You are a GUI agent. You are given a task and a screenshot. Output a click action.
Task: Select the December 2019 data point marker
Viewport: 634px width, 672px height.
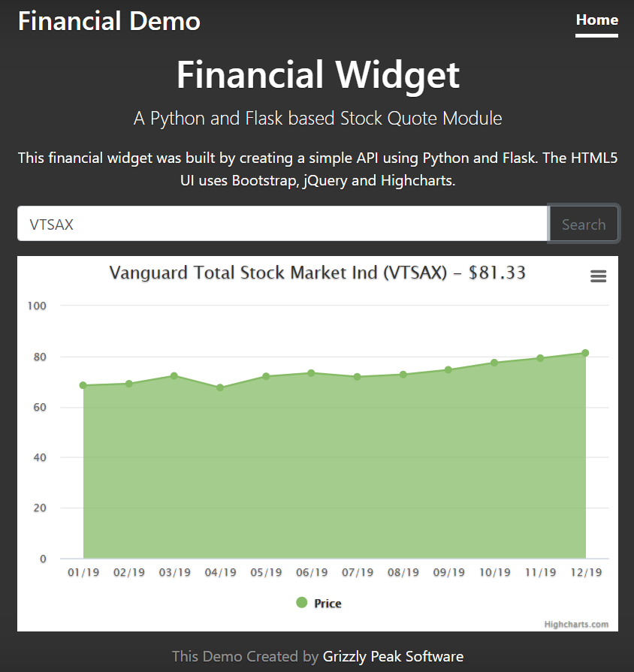tap(585, 351)
